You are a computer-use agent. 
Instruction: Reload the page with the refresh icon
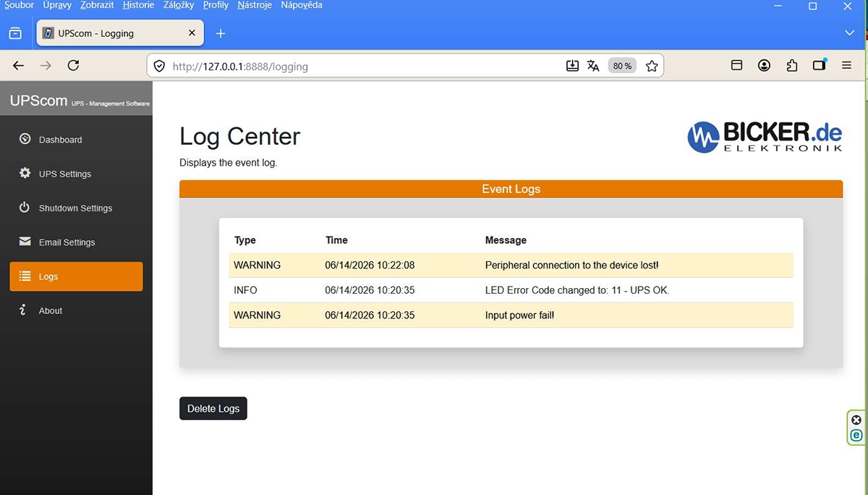[73, 66]
